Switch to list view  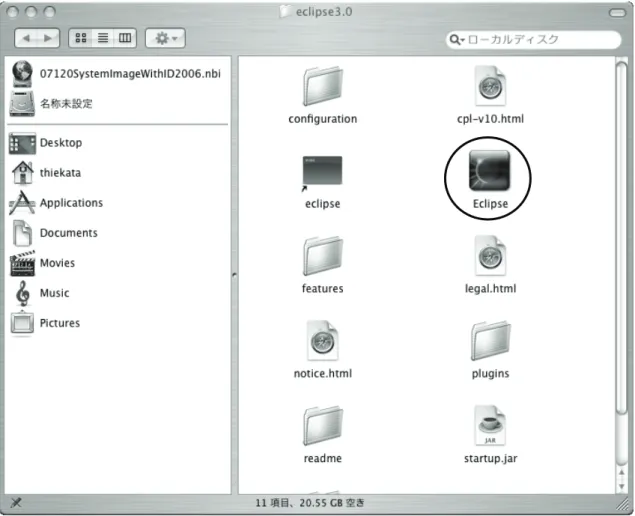(103, 38)
